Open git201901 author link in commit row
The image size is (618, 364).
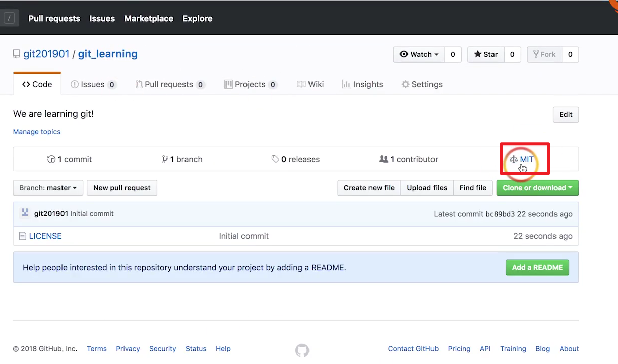(51, 214)
